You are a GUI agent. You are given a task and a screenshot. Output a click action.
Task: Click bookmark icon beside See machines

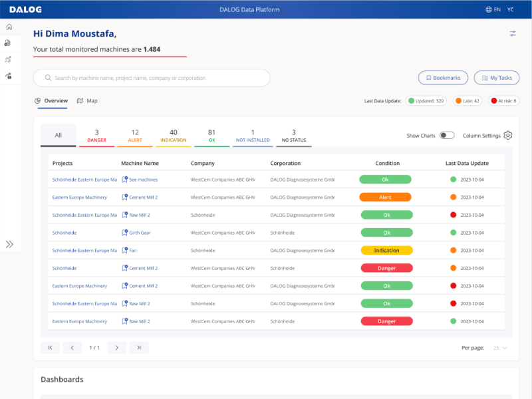coord(125,179)
